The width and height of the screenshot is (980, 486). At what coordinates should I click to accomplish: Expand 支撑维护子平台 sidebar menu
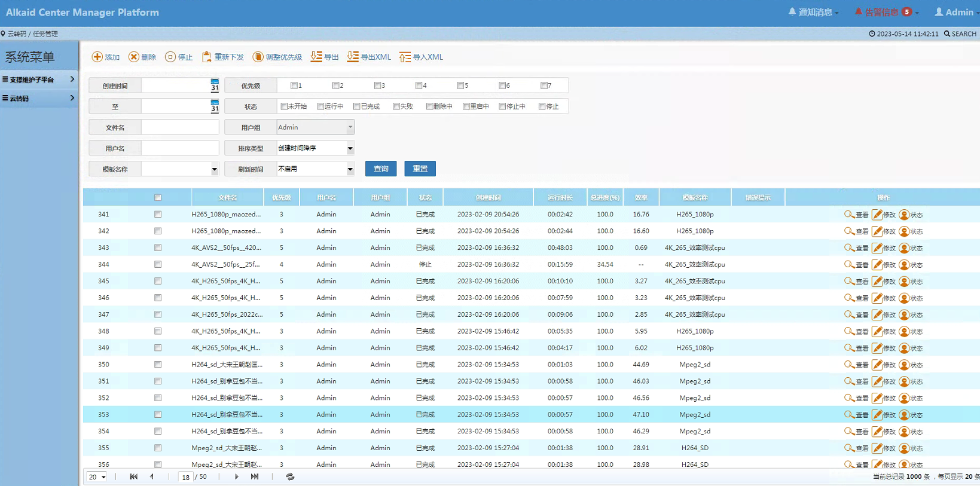click(x=39, y=79)
